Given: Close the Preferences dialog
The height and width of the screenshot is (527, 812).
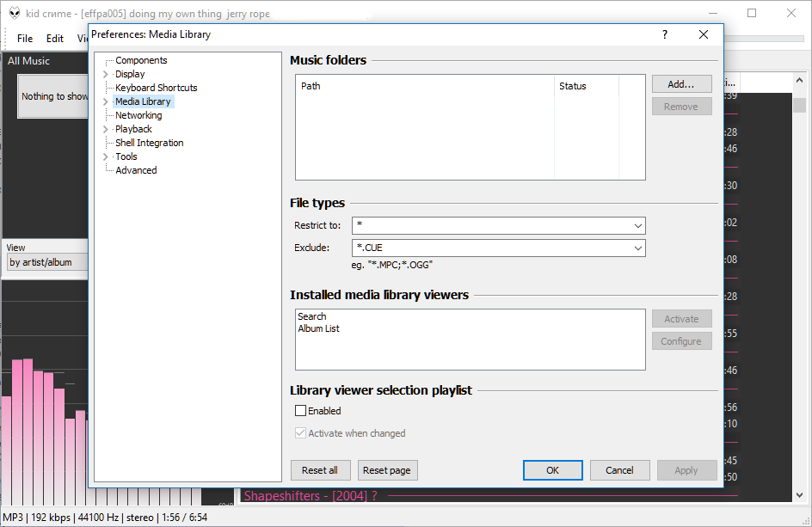Looking at the screenshot, I should tap(704, 34).
